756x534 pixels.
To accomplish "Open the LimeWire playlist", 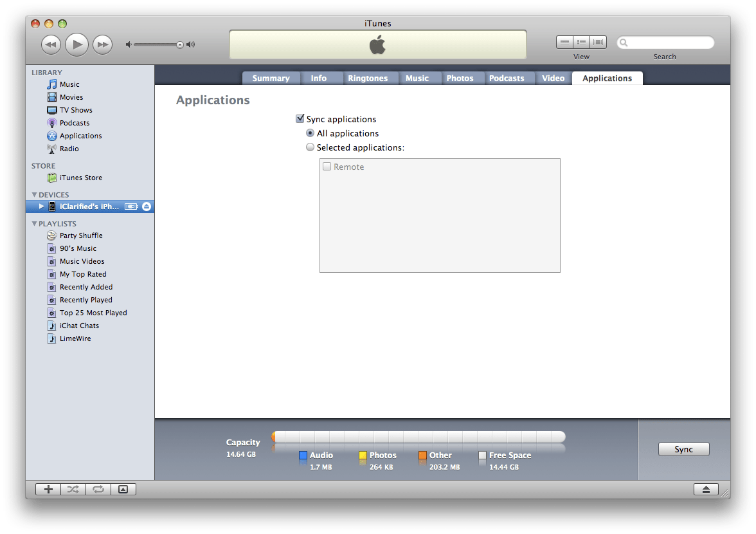I will coord(75,338).
